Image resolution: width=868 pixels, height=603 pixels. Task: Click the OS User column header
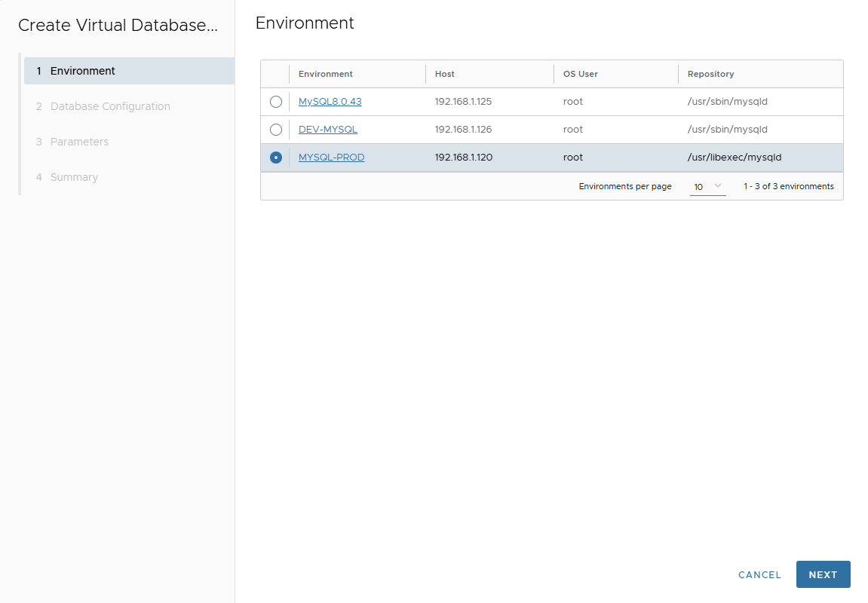click(580, 74)
